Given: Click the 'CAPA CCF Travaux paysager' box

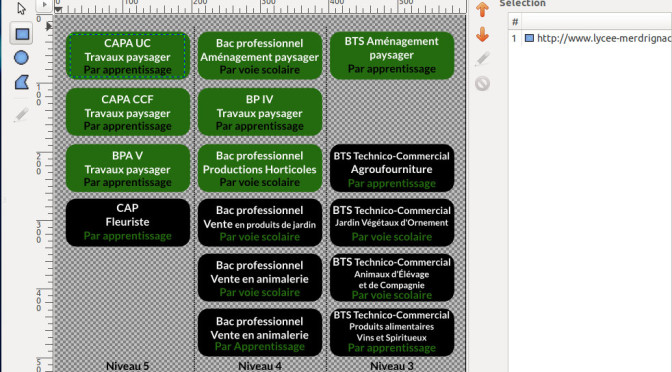Looking at the screenshot, I should coord(128,112).
